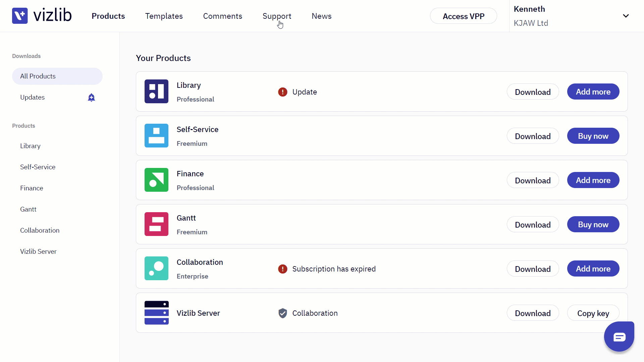644x362 pixels.
Task: Click the Update status text for Library
Action: click(305, 92)
